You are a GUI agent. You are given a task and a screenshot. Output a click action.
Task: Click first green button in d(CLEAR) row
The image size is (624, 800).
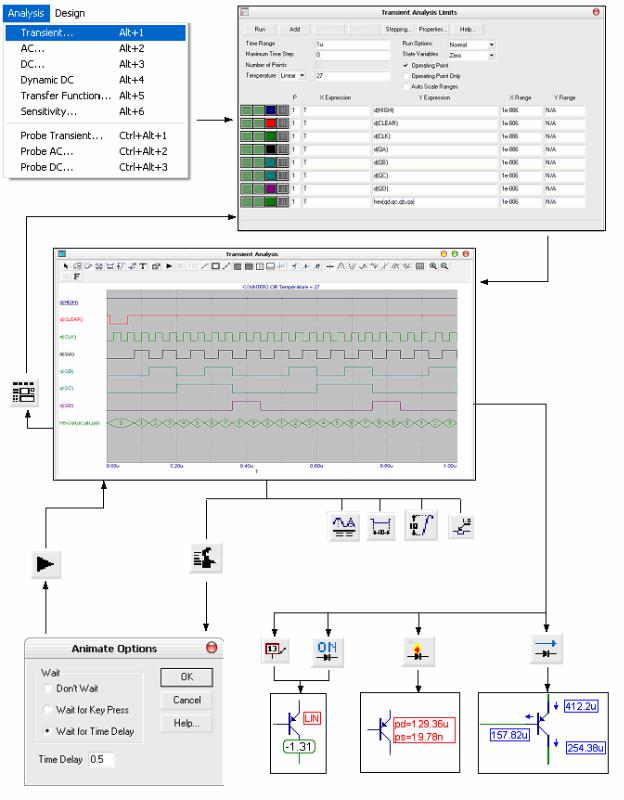[x=246, y=123]
